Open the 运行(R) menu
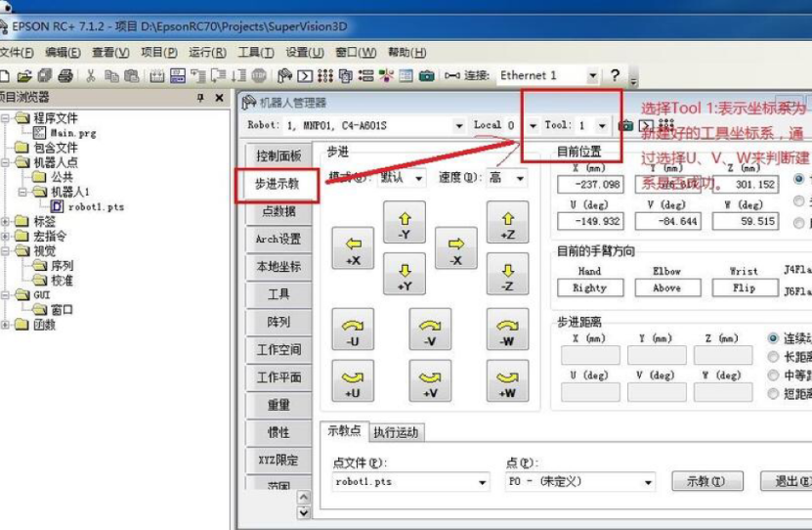The width and height of the screenshot is (812, 530). [207, 53]
